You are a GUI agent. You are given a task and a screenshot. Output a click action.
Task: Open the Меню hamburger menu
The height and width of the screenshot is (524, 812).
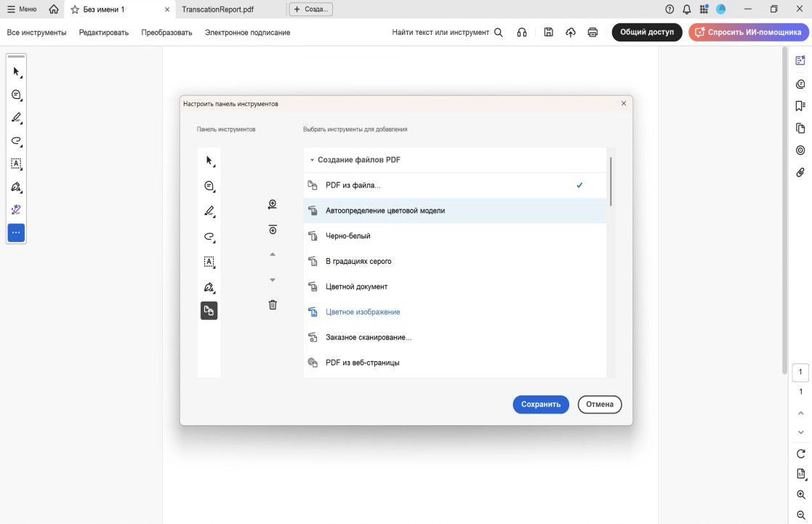[22, 9]
